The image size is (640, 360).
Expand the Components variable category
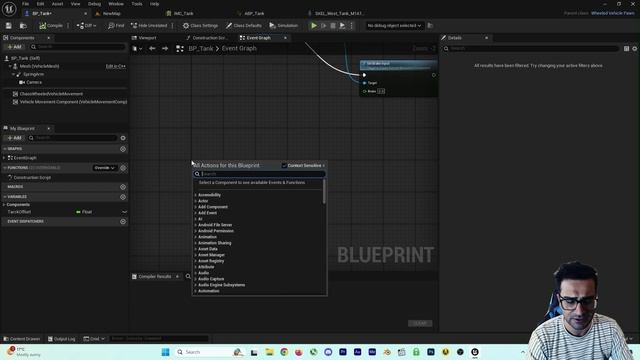pos(4,204)
